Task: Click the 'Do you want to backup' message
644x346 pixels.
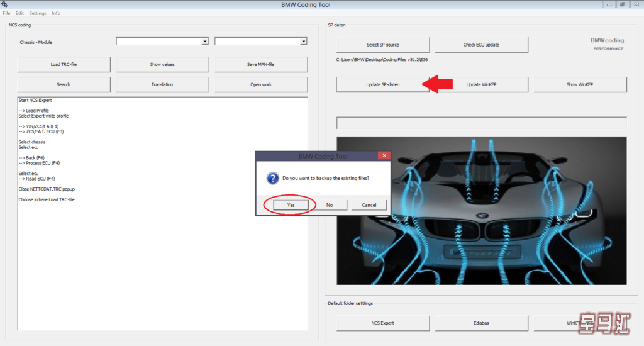Action: click(x=326, y=178)
